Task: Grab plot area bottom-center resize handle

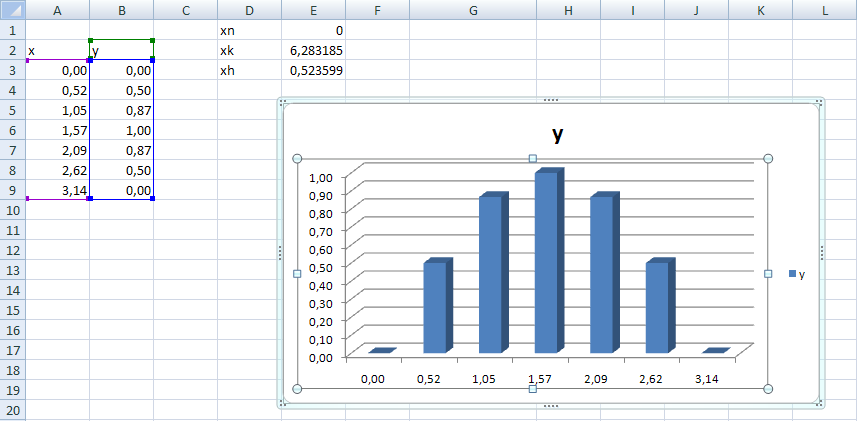Action: [533, 389]
